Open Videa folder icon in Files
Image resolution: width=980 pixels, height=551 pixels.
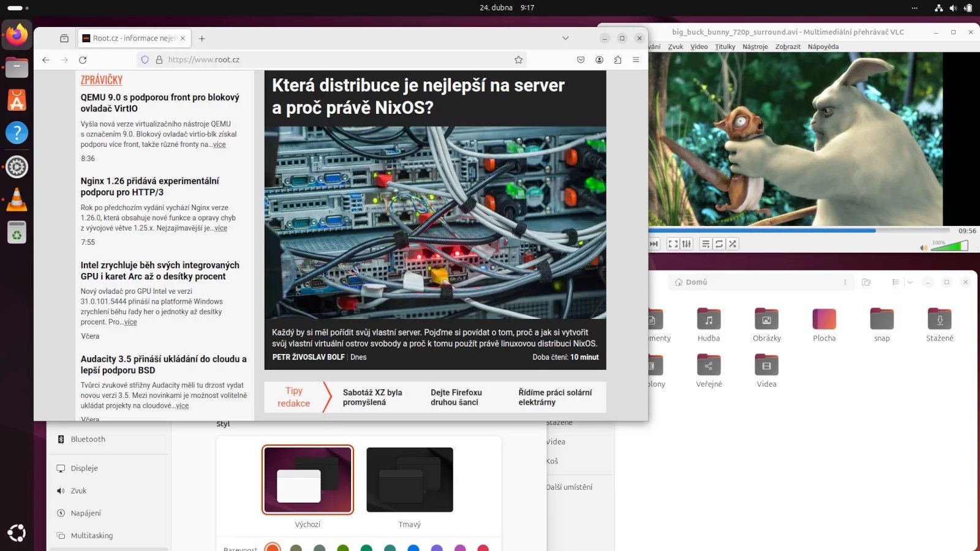766,365
